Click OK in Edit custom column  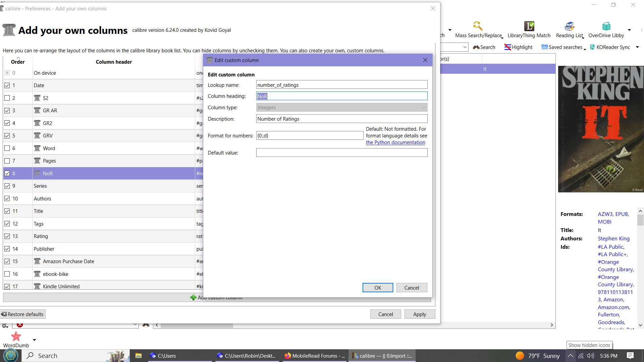[377, 288]
